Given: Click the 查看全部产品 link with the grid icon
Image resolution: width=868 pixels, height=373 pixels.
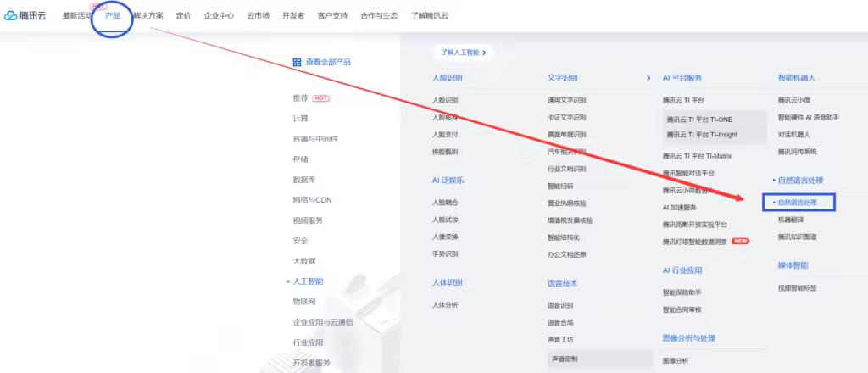Looking at the screenshot, I should click(x=321, y=62).
